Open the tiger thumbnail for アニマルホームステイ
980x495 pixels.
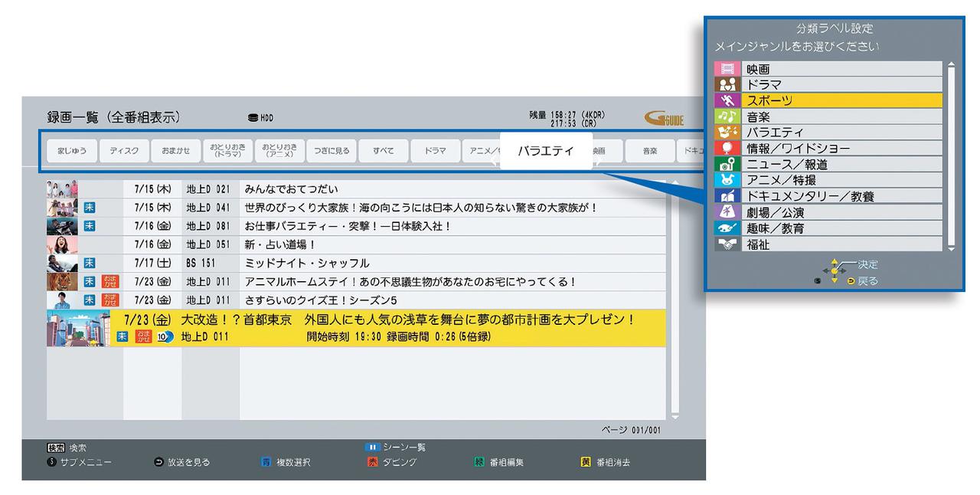pos(62,281)
